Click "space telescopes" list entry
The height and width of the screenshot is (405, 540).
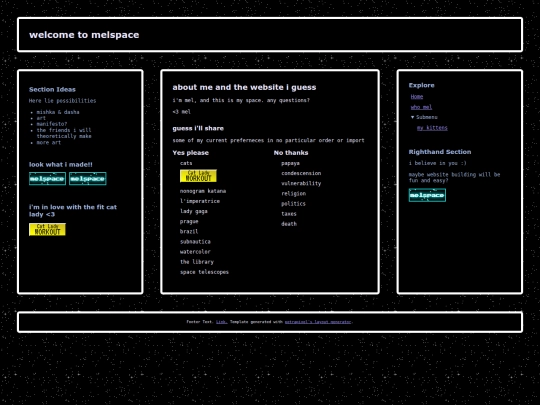[204, 272]
